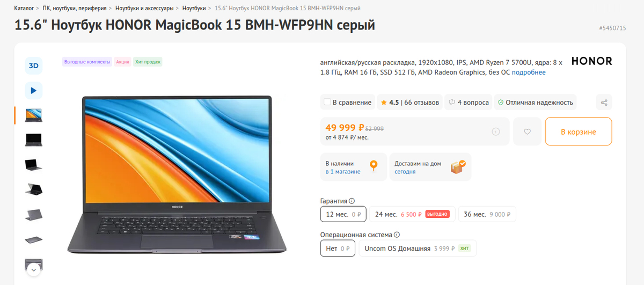Go to Каталог breadcrumb
This screenshot has height=285, width=644.
[24, 9]
